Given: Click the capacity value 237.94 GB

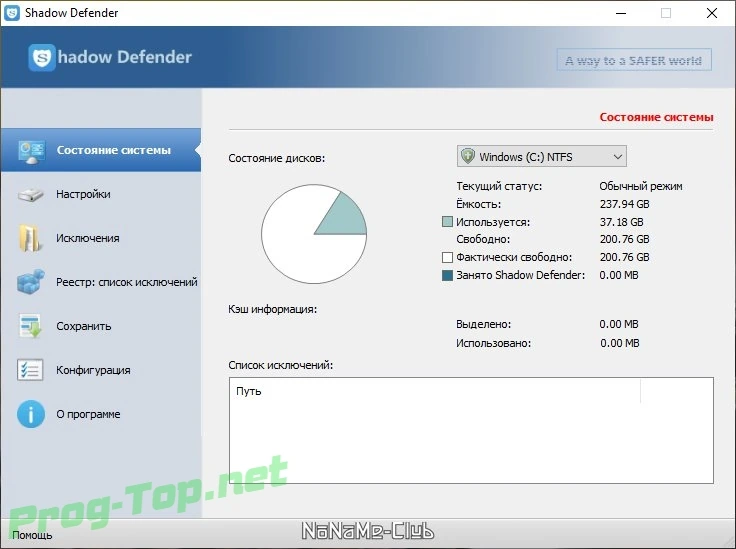Looking at the screenshot, I should pos(624,204).
